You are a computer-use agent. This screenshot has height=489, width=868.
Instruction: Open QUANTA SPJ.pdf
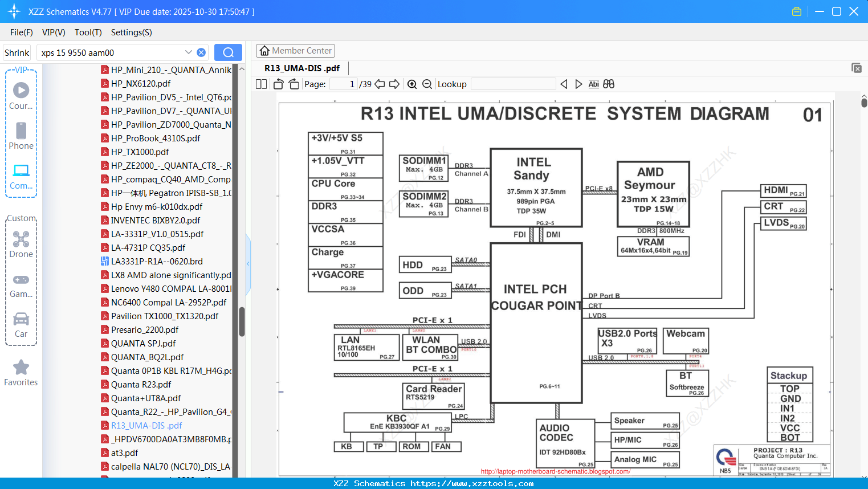click(143, 343)
